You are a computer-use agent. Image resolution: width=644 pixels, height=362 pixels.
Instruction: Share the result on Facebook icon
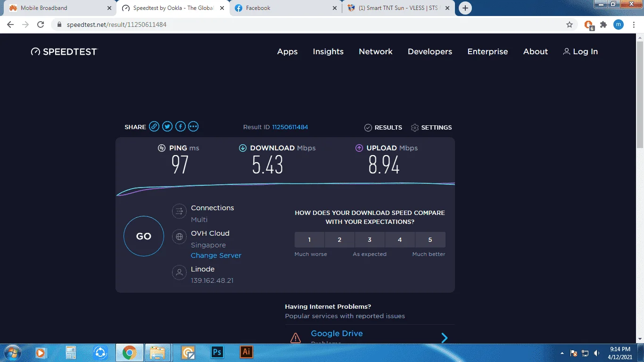[181, 126]
